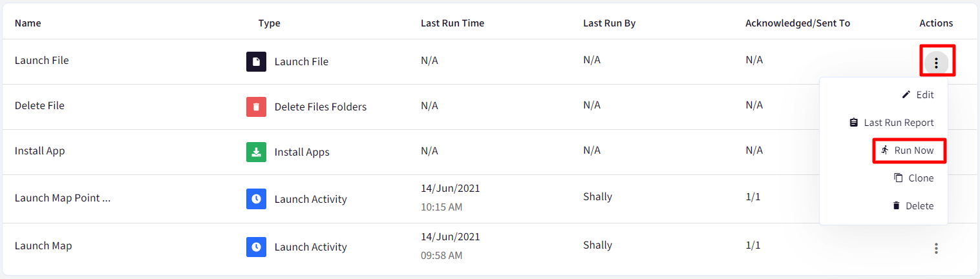Click the Launch File document icon
The image size is (980, 279).
(256, 62)
